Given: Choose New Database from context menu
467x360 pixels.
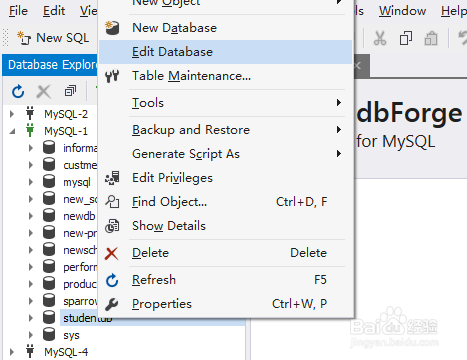Looking at the screenshot, I should coord(226,28).
